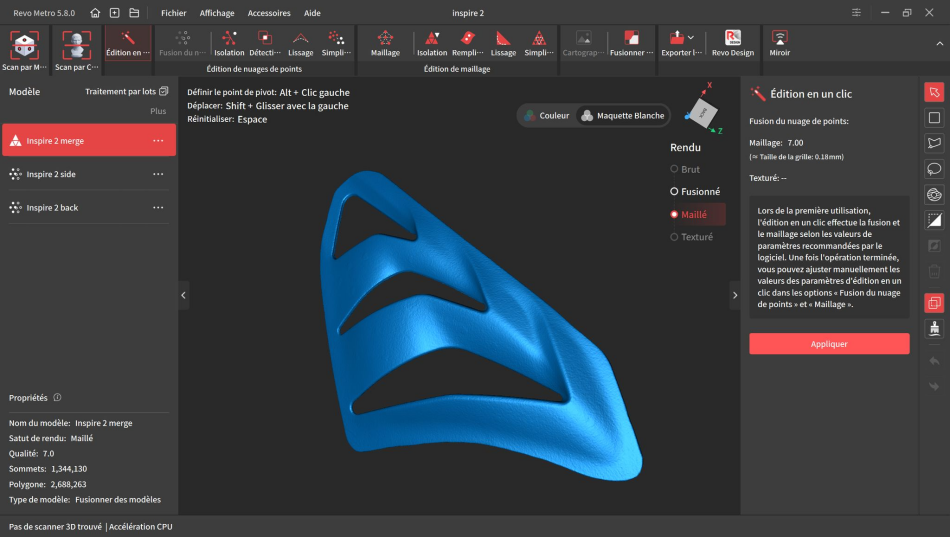Screen dimensions: 950x537
Task: Choose the lasso selection tool
Action: (x=934, y=169)
